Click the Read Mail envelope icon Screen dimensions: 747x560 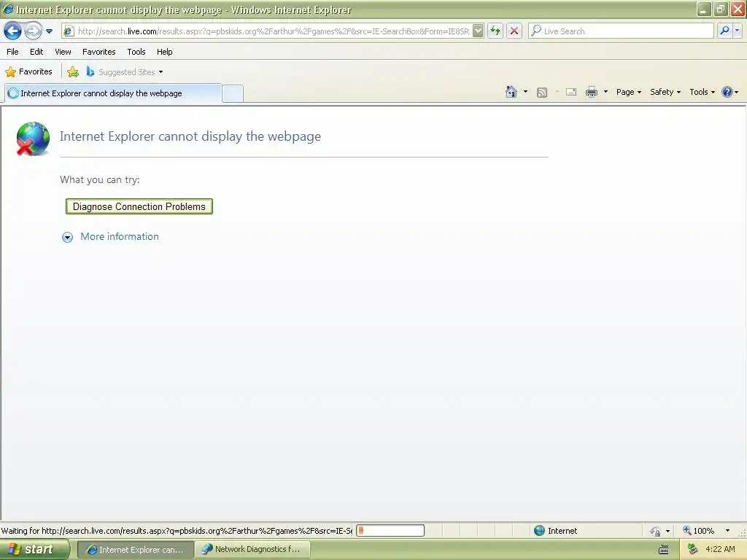pos(570,92)
